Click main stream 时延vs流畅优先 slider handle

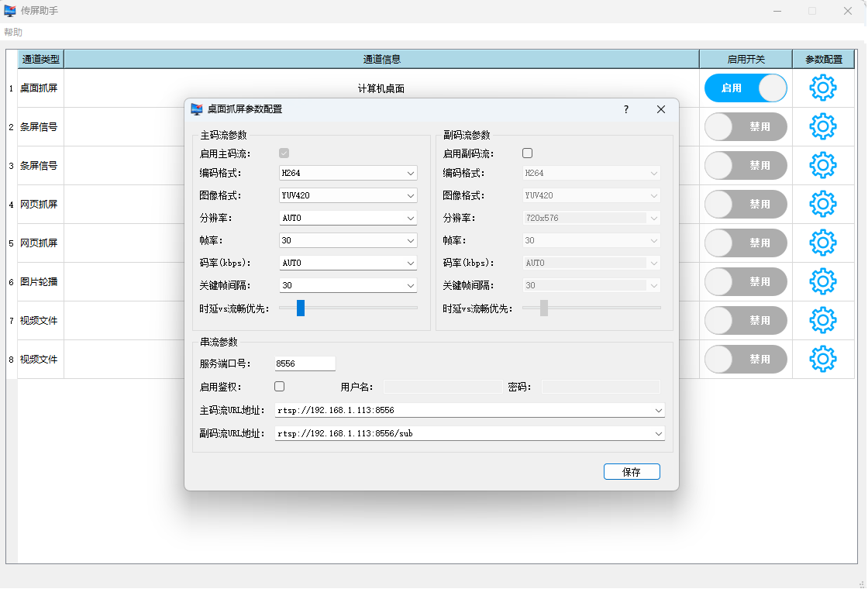(x=301, y=308)
